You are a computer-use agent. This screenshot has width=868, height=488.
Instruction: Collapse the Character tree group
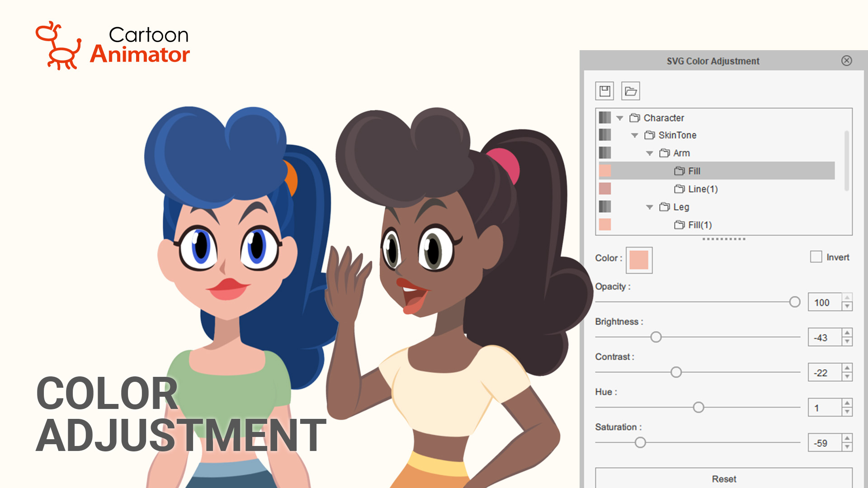coord(620,118)
